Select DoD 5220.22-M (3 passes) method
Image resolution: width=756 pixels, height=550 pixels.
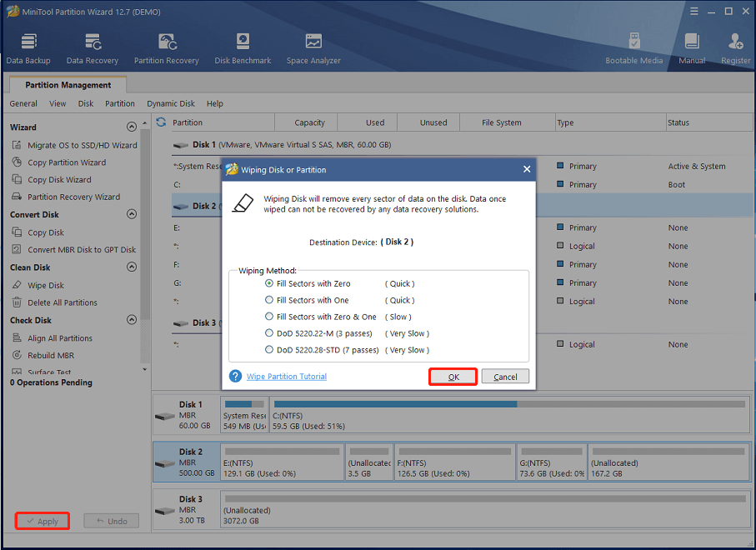(269, 333)
